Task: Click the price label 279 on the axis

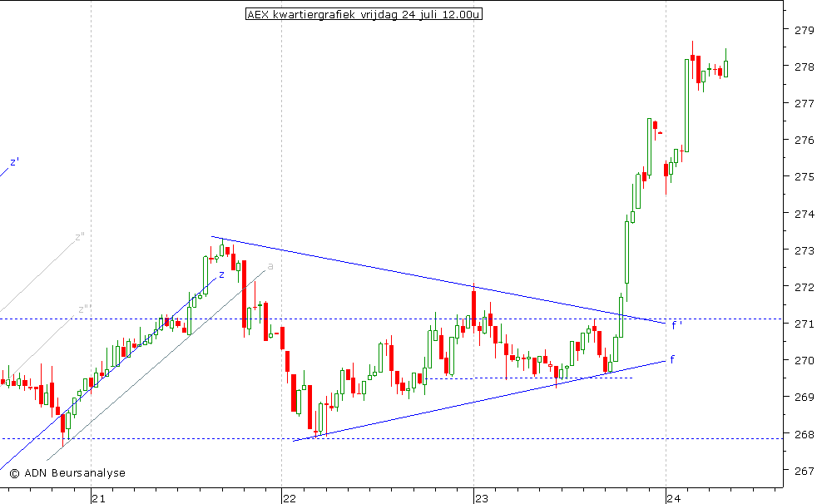Action: click(804, 30)
